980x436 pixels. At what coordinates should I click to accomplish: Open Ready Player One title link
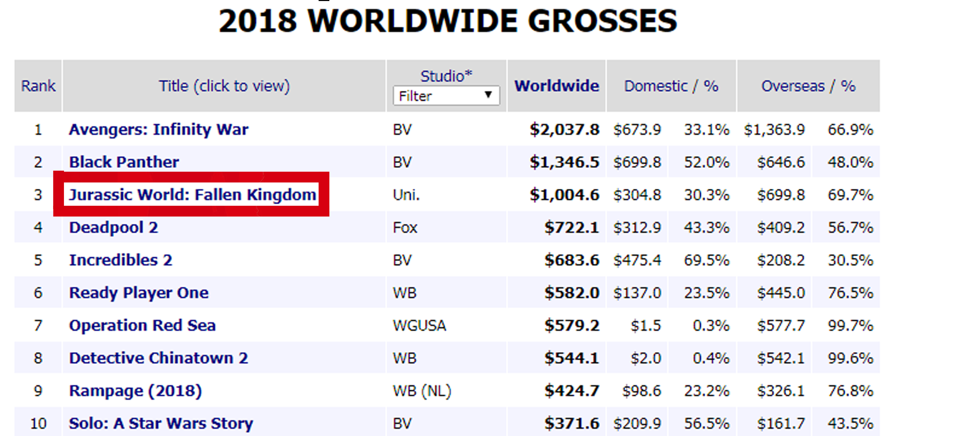138,293
